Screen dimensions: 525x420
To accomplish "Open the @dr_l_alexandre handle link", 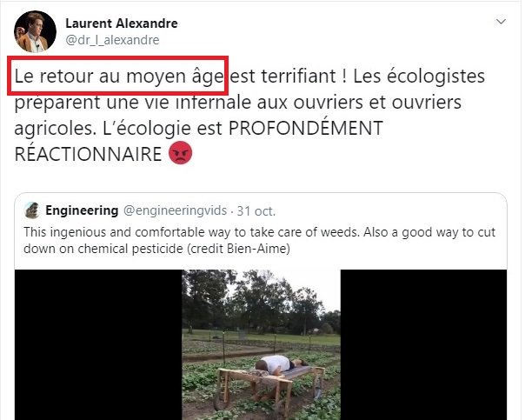I will (x=112, y=40).
